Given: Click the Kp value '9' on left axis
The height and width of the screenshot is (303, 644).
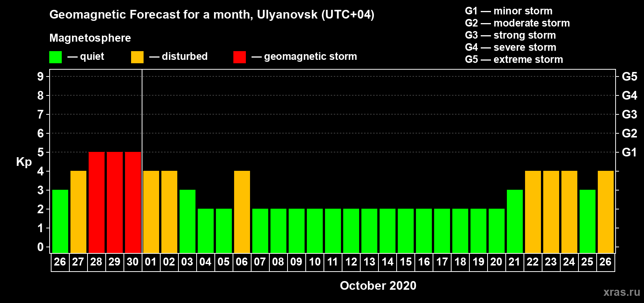Looking at the screenshot, I should tap(41, 77).
